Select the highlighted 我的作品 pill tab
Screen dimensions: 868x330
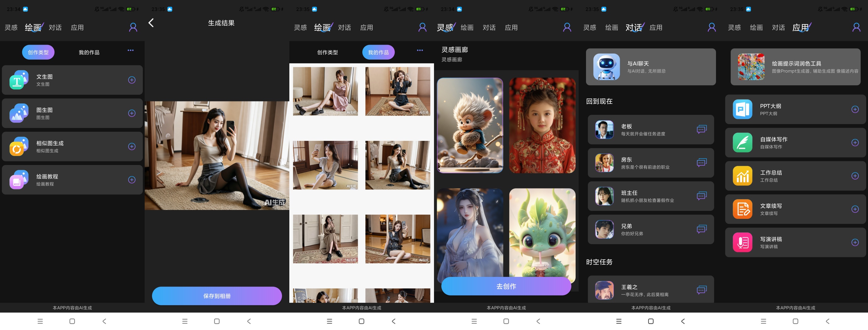click(378, 52)
